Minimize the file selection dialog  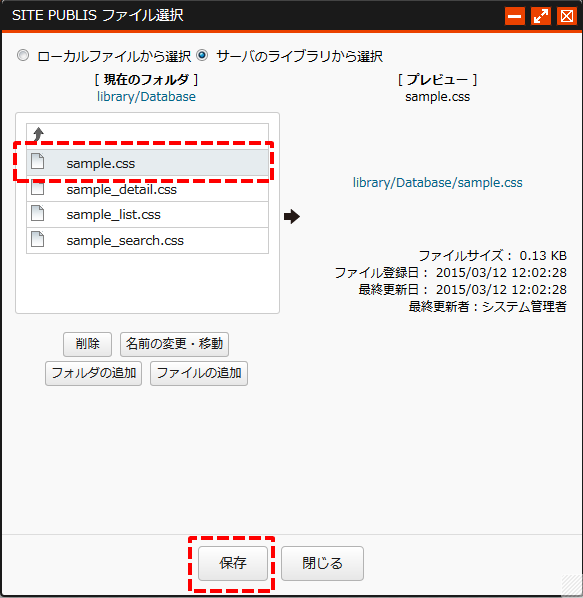[x=515, y=16]
